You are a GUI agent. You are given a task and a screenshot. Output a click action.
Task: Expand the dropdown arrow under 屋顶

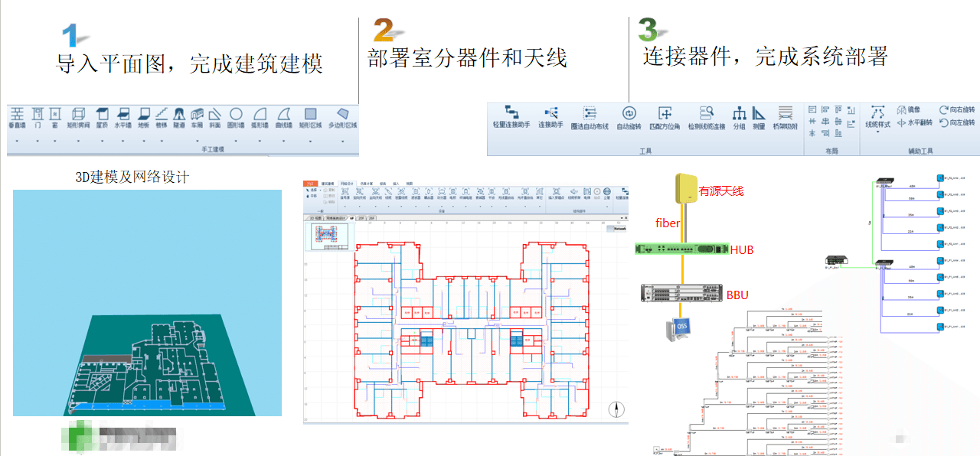[x=102, y=141]
